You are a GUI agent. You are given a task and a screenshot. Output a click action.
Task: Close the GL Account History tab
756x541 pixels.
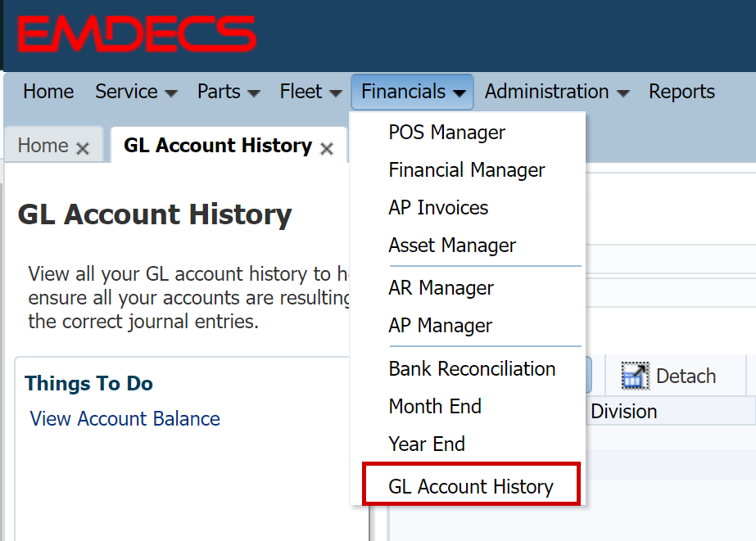pos(327,148)
